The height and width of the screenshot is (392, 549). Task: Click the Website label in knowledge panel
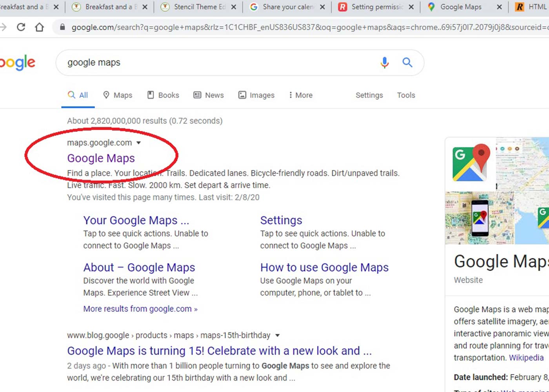coord(468,280)
